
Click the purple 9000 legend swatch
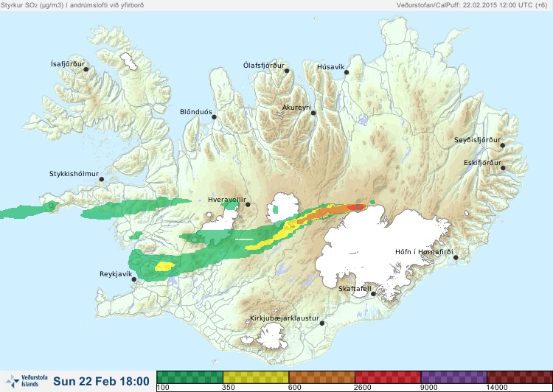453,377
